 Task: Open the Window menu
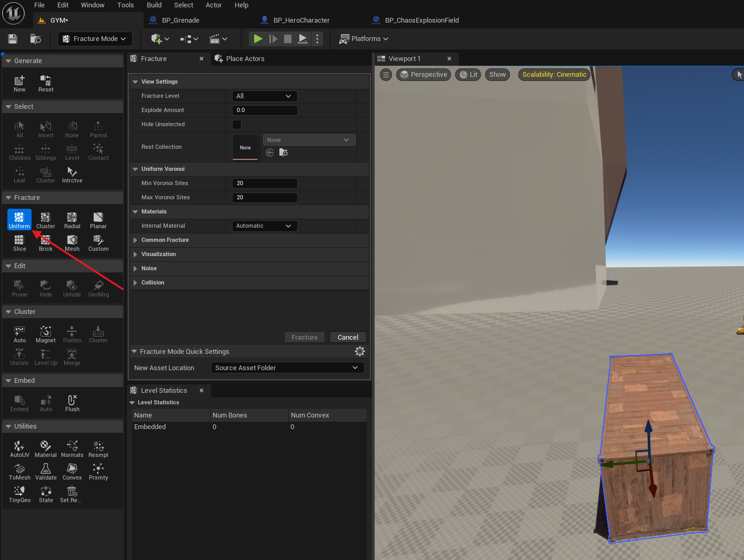93,5
